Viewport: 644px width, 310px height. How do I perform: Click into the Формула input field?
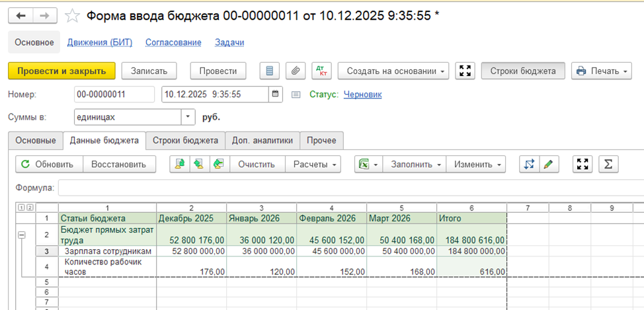[x=350, y=188]
